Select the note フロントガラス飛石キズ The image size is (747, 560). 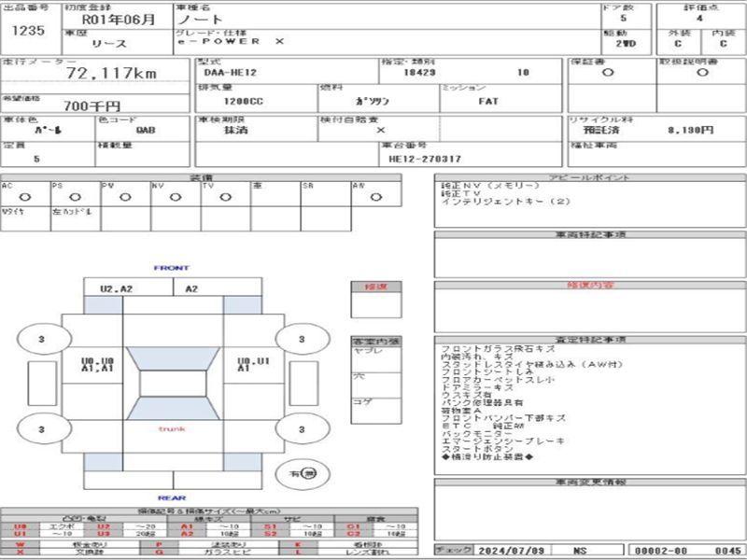pos(499,349)
